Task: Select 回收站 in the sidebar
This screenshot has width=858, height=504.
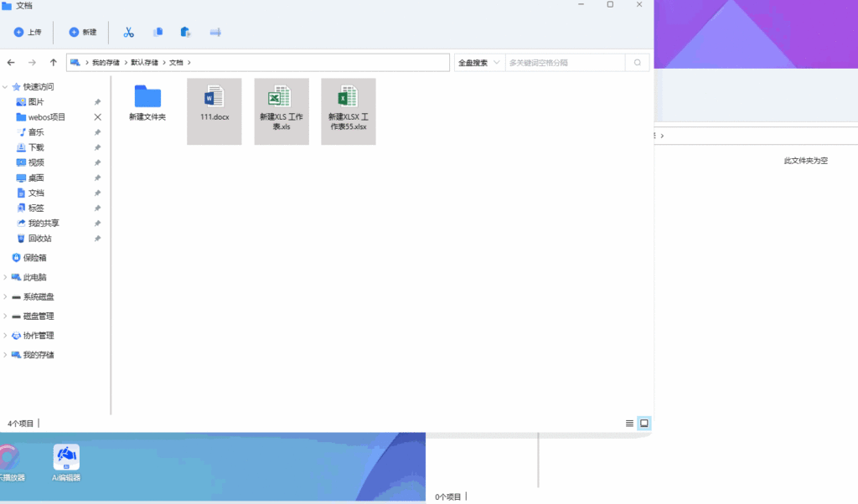Action: click(39, 239)
